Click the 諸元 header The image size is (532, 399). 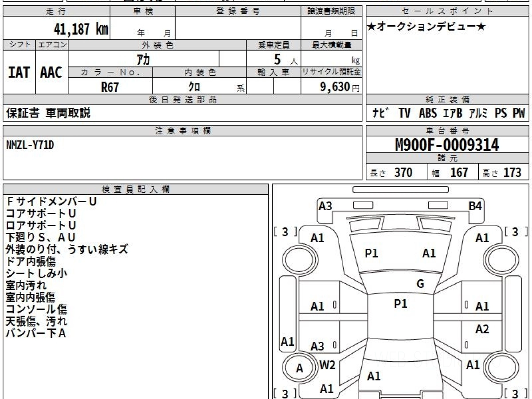click(447, 158)
